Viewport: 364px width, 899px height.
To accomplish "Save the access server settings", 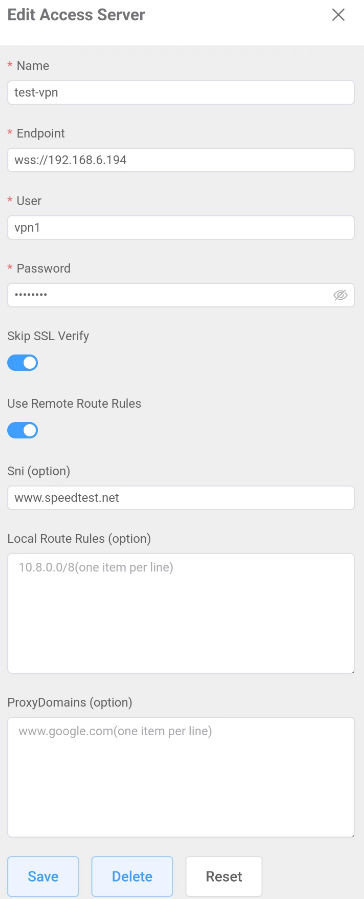I will tap(43, 876).
